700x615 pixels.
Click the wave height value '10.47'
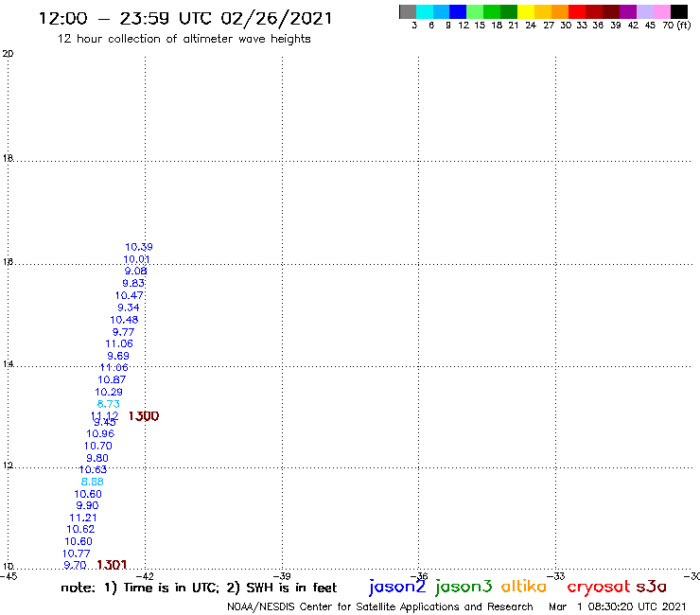(130, 295)
